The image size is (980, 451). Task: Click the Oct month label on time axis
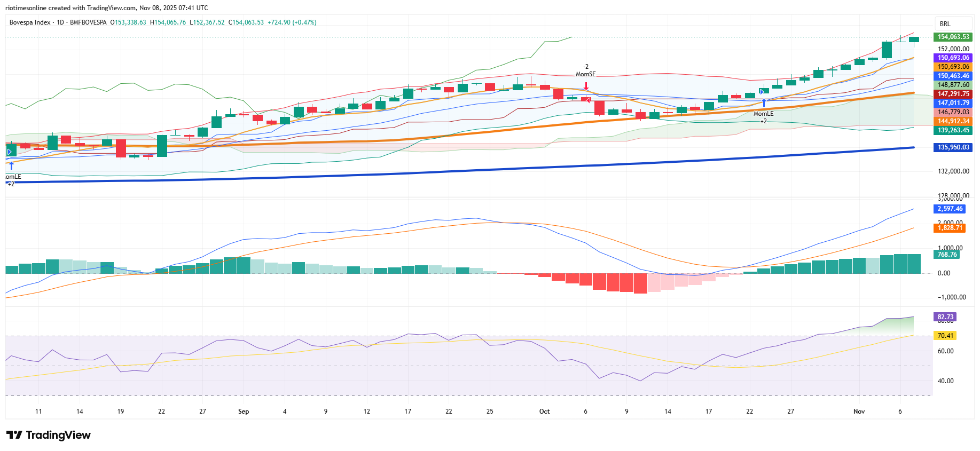pos(544,412)
